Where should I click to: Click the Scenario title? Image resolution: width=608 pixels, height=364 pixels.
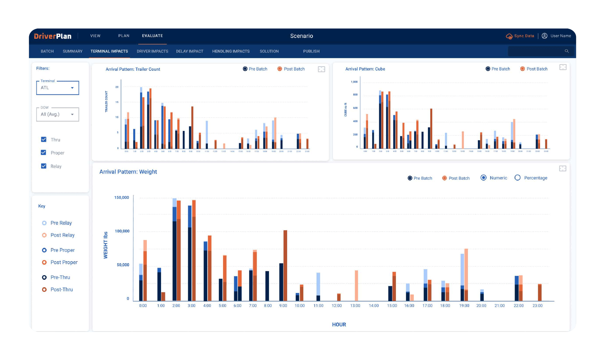click(x=302, y=36)
